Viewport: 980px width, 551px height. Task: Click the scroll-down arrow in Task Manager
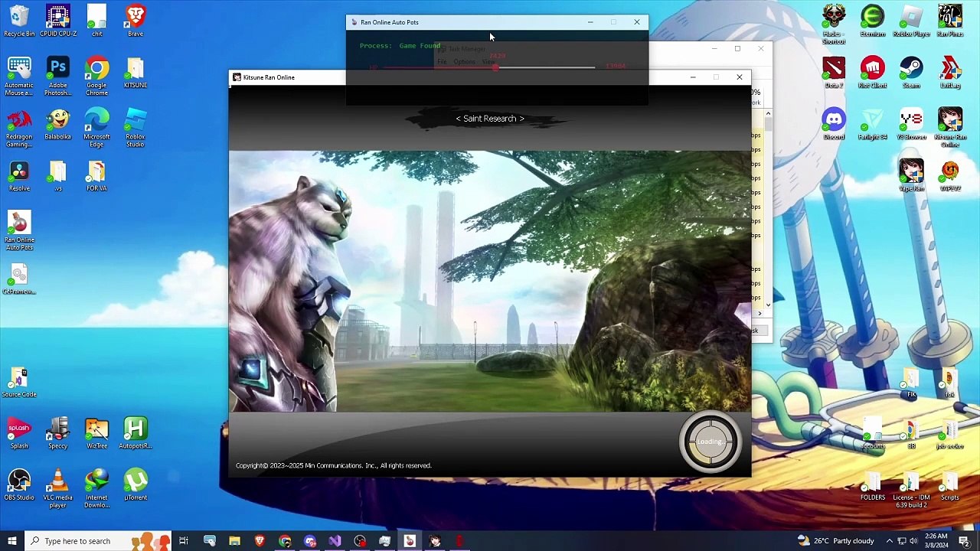[768, 305]
